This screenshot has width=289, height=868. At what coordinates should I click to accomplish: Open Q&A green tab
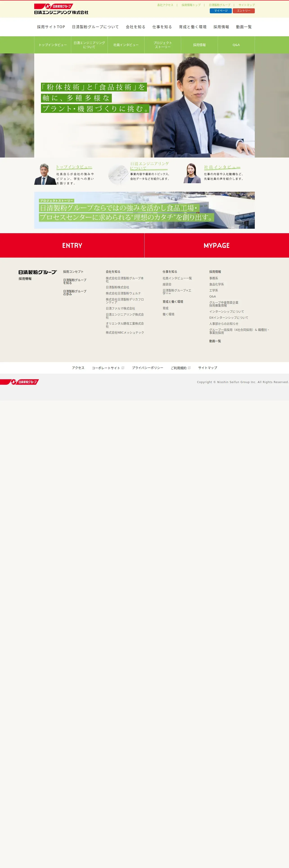click(x=236, y=45)
